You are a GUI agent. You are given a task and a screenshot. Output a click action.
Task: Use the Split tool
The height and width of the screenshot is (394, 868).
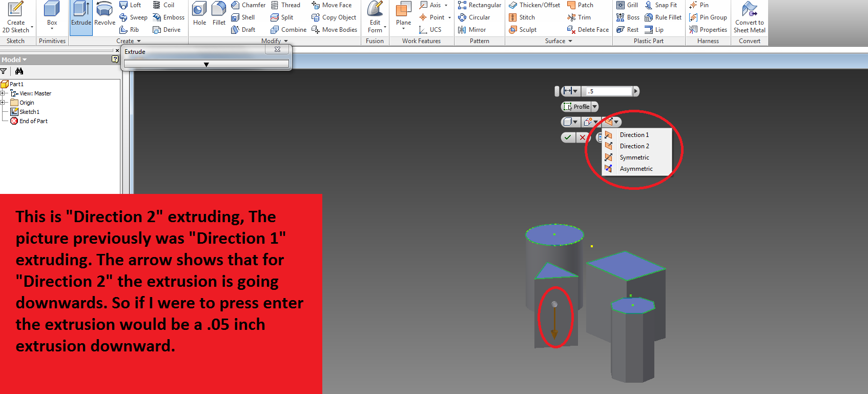pos(282,17)
